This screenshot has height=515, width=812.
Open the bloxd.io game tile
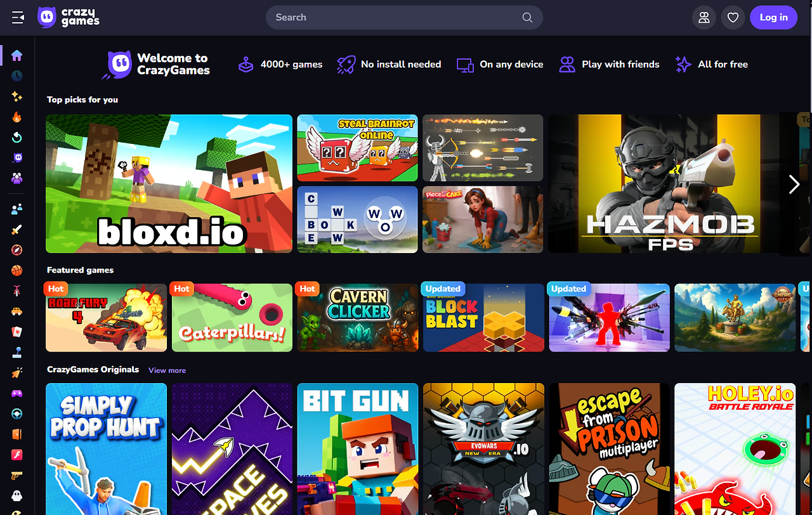coord(169,184)
